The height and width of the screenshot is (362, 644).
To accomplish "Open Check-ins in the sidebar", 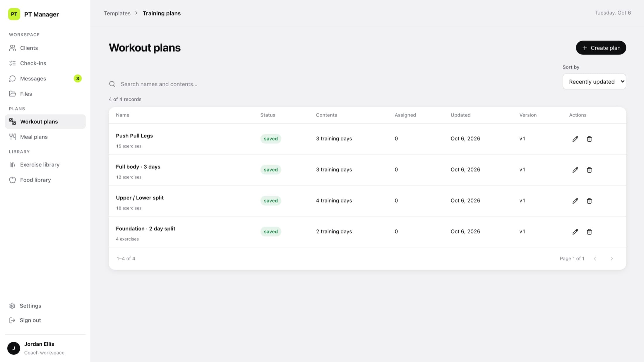I will click(x=45, y=63).
